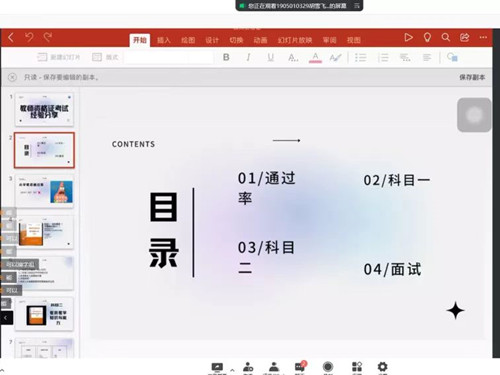Open the Tell Me lightbulb helper

click(427, 37)
